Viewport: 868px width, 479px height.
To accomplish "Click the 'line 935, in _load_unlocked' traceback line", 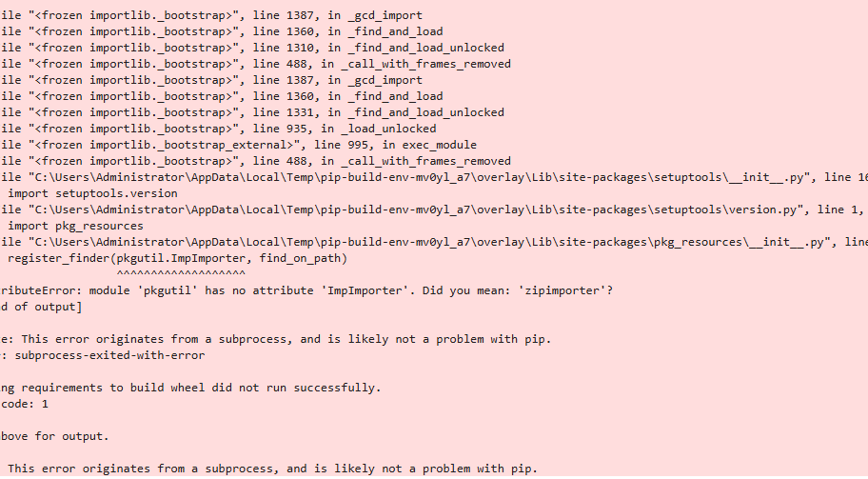I will (218, 129).
